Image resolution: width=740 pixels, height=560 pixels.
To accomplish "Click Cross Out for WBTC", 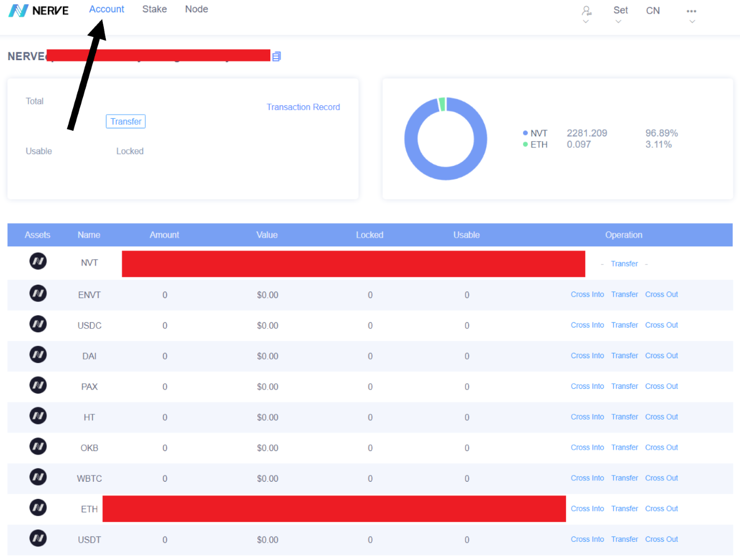I will (x=662, y=478).
